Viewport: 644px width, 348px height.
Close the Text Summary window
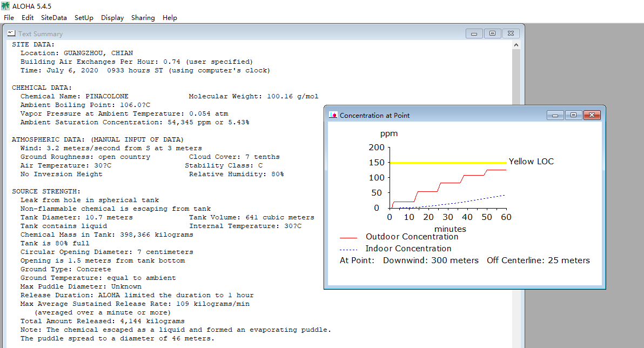tap(511, 34)
